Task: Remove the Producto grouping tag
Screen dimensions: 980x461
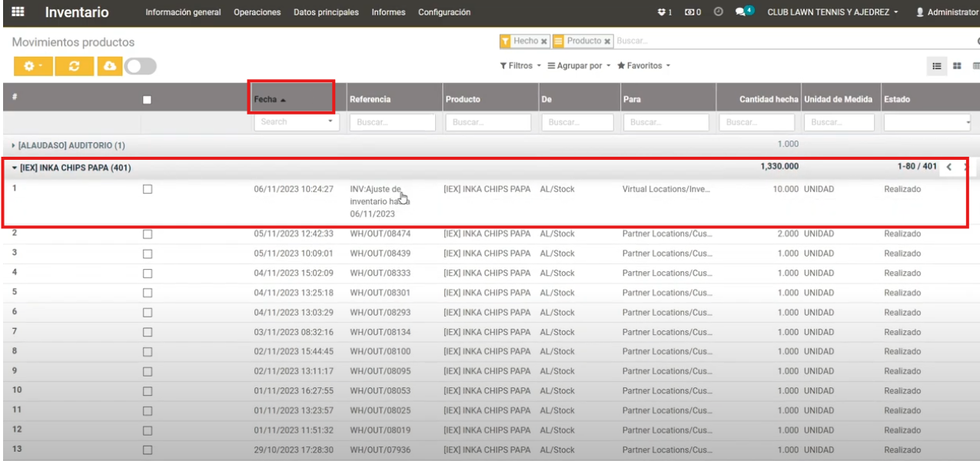Action: coord(607,41)
